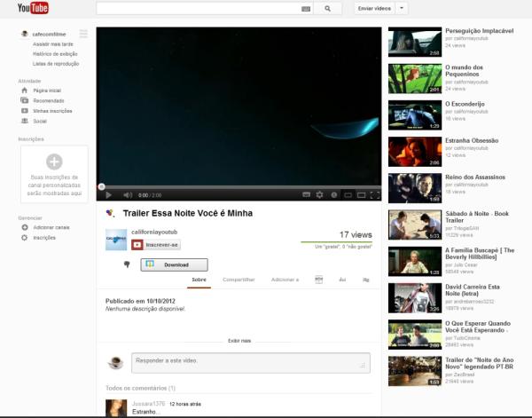
Task: Open A Família Buscapé video thumbnail
Action: [415, 262]
